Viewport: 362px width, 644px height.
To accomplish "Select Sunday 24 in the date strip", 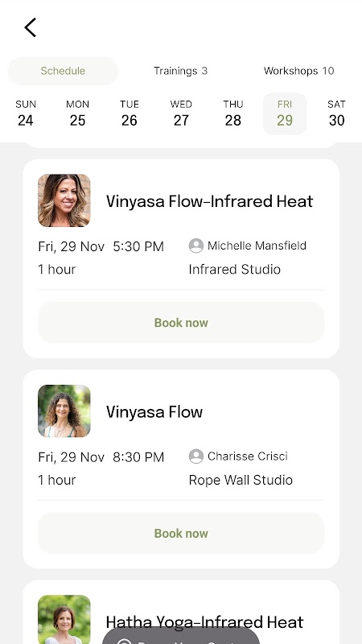I will pyautogui.click(x=26, y=114).
